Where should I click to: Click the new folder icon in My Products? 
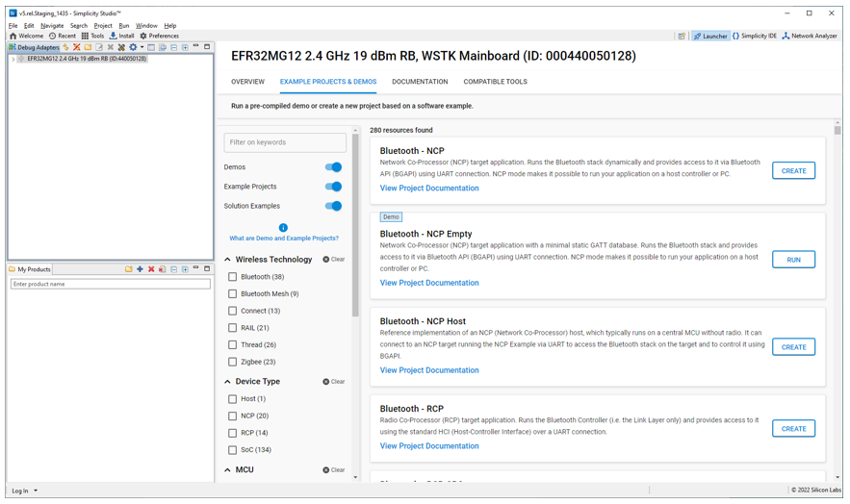[129, 269]
